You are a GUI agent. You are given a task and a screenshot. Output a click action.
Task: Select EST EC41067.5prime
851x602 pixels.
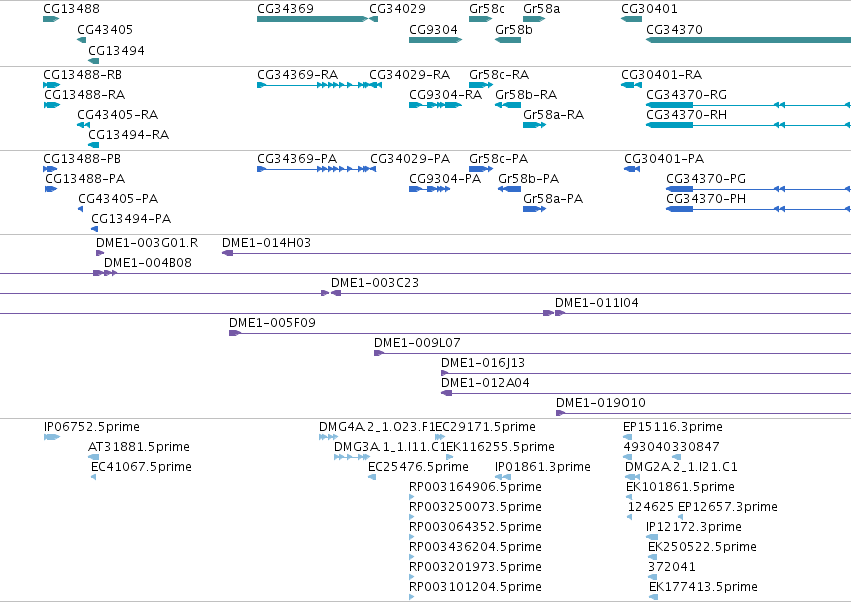coord(141,467)
